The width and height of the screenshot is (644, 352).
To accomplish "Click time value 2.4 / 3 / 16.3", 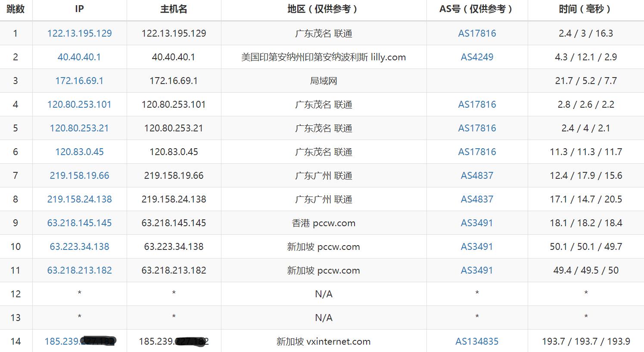I will tap(586, 34).
